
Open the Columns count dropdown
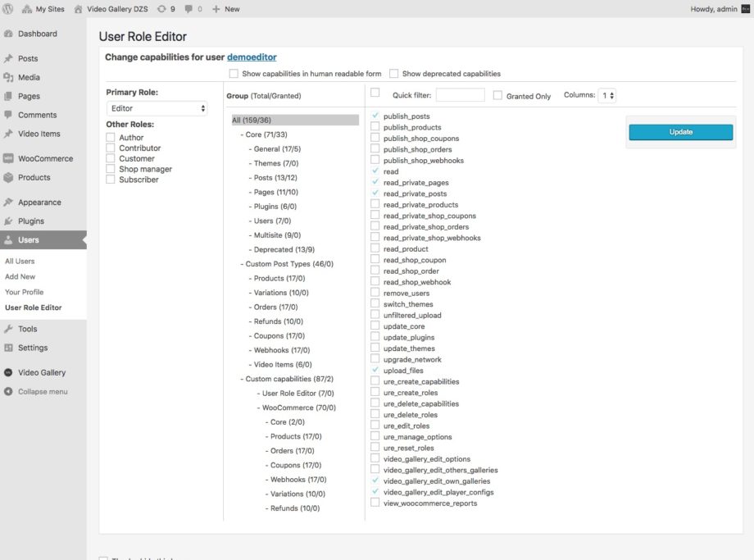[x=607, y=95]
